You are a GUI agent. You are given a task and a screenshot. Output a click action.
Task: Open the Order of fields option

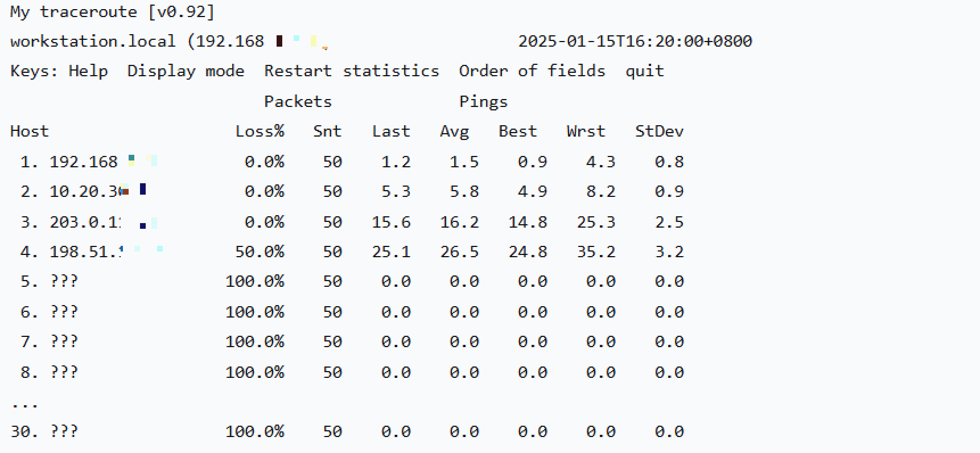point(532,71)
